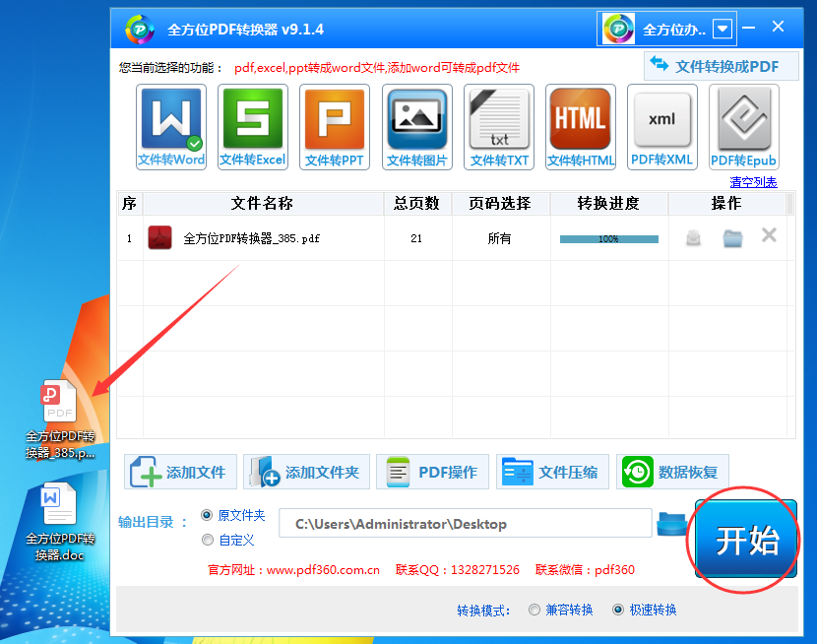Select 兼容转换 mode radio button

534,610
